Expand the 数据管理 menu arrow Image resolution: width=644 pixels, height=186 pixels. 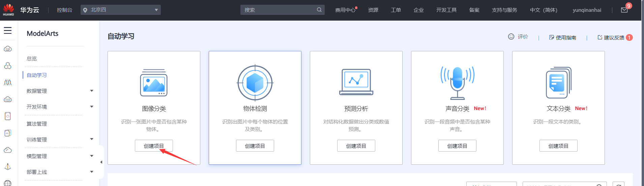pos(92,91)
